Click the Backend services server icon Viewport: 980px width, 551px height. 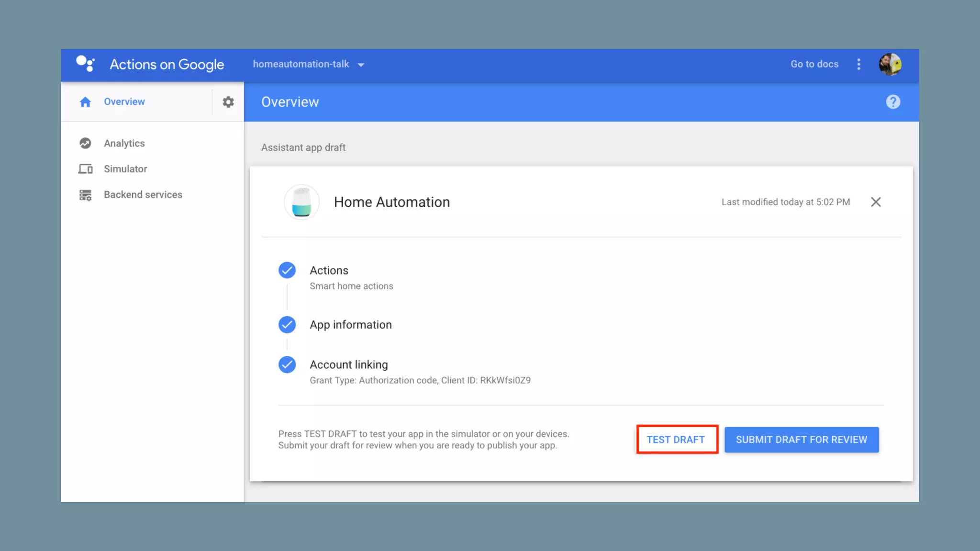(x=85, y=195)
